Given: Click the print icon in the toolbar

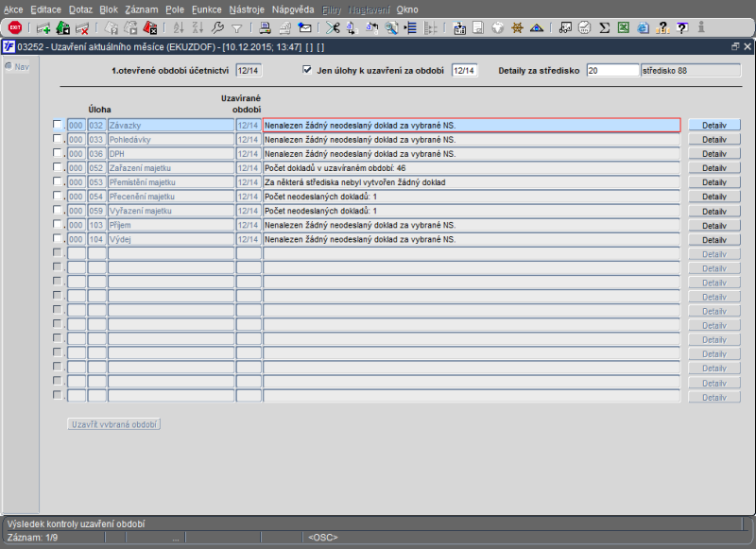Looking at the screenshot, I should tap(265, 28).
